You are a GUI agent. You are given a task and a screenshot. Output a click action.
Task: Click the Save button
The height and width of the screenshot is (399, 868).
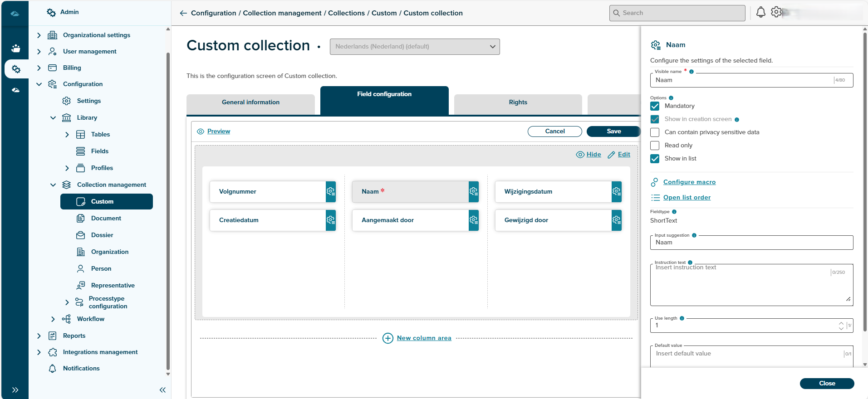pyautogui.click(x=613, y=131)
